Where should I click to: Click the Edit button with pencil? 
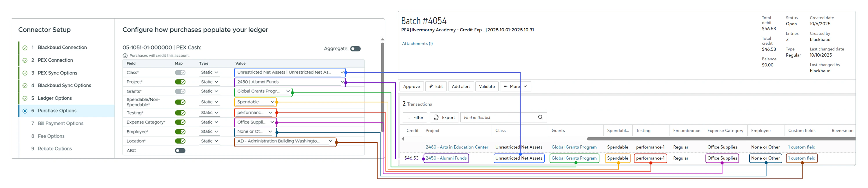pos(436,86)
